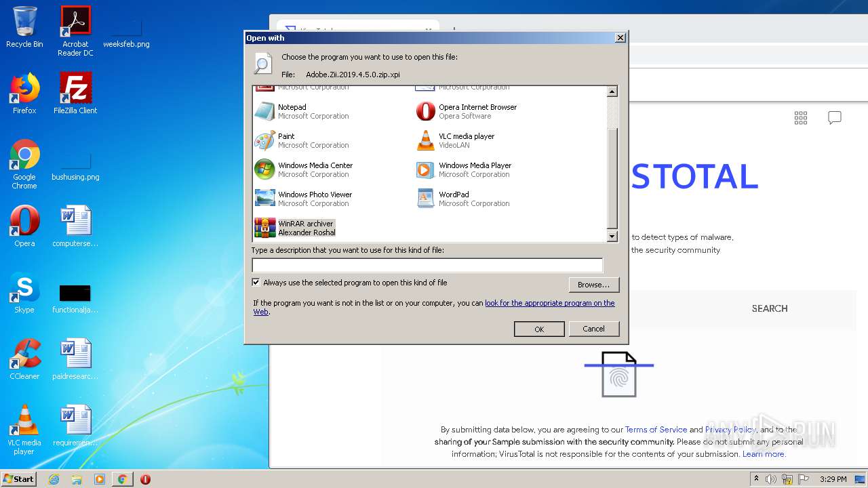The height and width of the screenshot is (488, 868).
Task: Launch Firefox desktop shortcut
Action: [x=24, y=94]
